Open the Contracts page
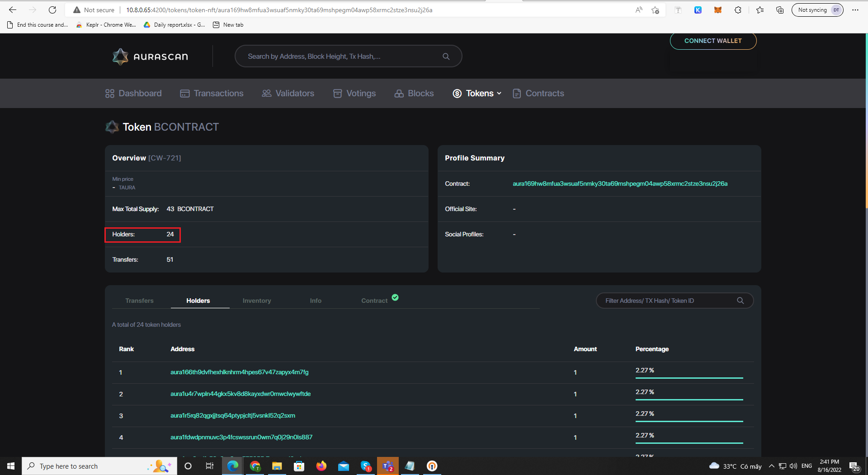Image resolution: width=868 pixels, height=475 pixels. 538,94
